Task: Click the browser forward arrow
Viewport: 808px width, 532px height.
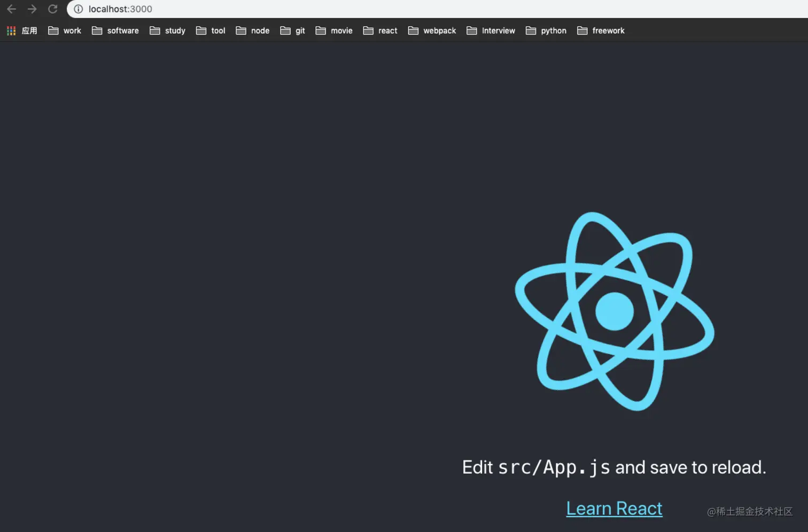Action: click(x=32, y=9)
